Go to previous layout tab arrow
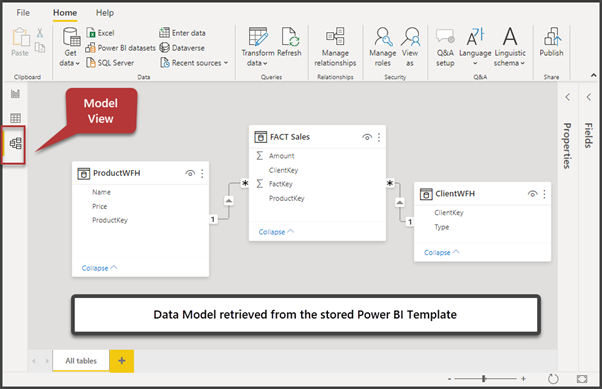This screenshot has height=389, width=602. tap(34, 361)
